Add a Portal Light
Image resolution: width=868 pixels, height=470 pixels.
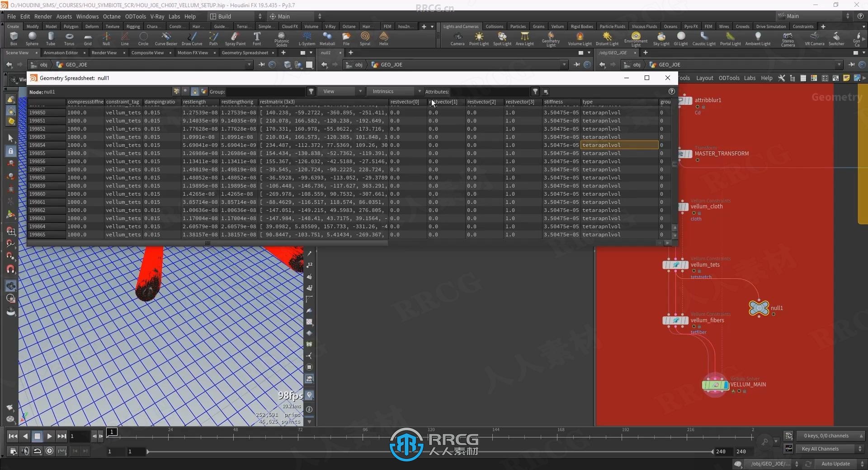(x=730, y=39)
